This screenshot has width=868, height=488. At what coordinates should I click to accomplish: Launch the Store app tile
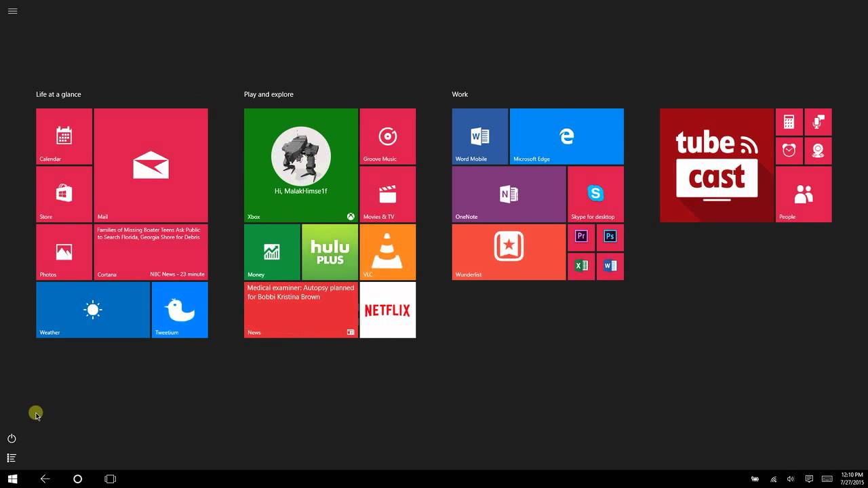click(64, 195)
